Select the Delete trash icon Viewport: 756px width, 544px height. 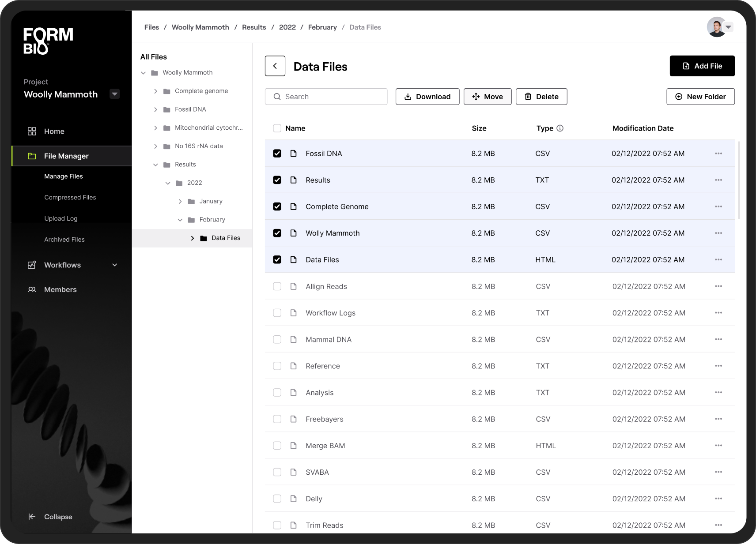point(529,97)
